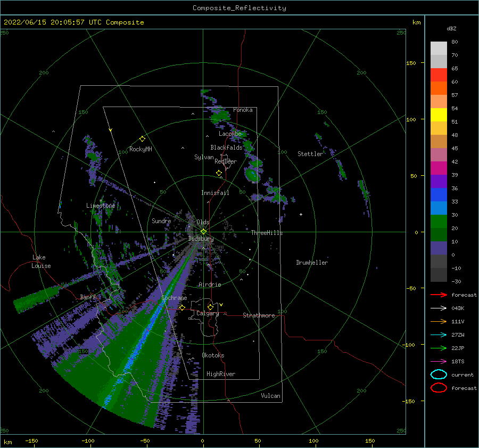The width and height of the screenshot is (479, 448).
Task: Click the white 04DK arrow symbol
Action: (x=439, y=308)
